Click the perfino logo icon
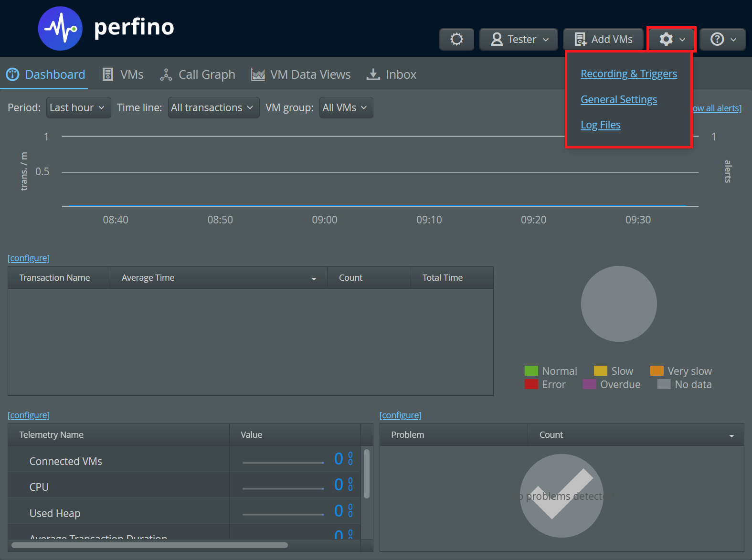The image size is (752, 560). [60, 29]
